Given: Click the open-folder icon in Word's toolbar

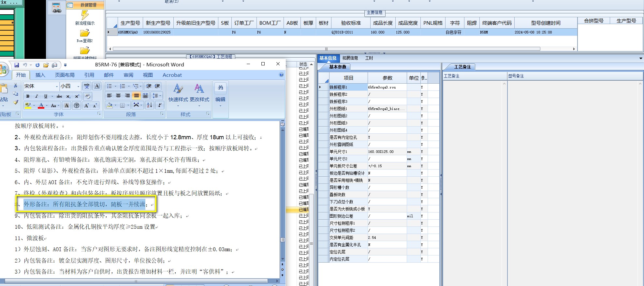Looking at the screenshot, I should click(46, 65).
